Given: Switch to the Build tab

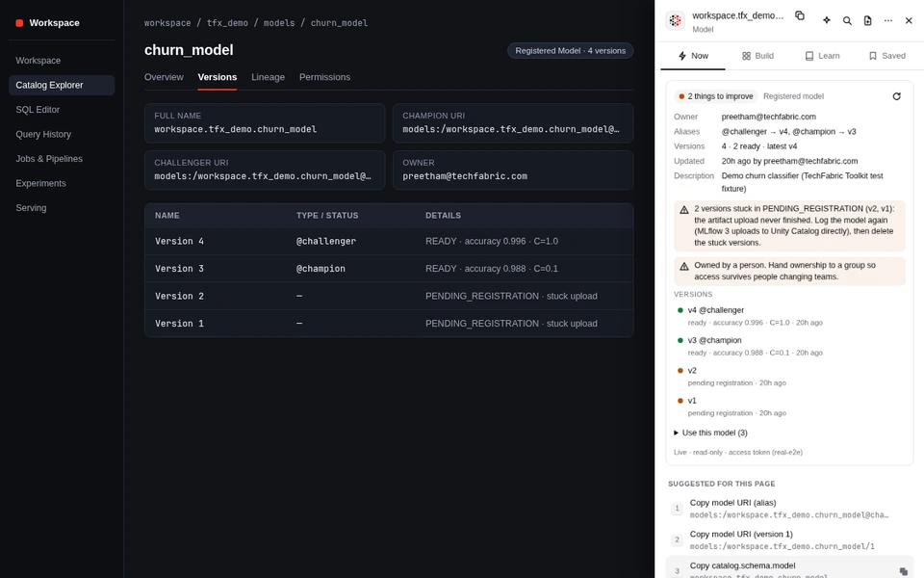Looking at the screenshot, I should tap(757, 56).
